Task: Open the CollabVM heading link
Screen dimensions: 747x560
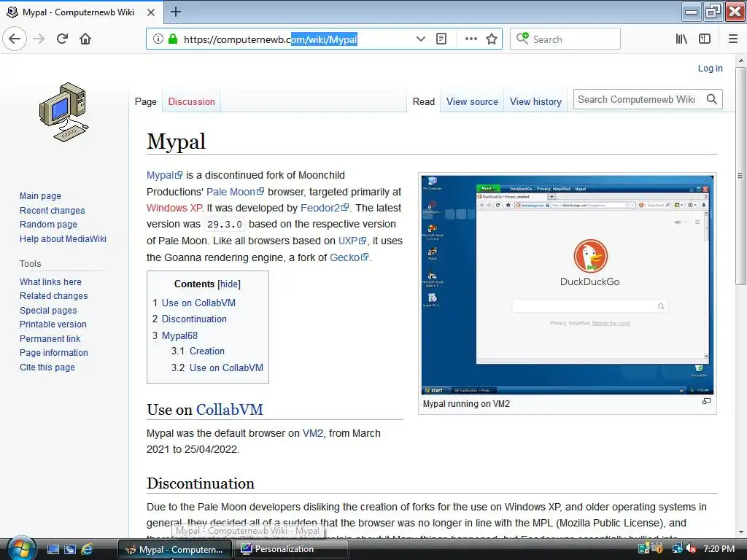Action: click(x=229, y=410)
